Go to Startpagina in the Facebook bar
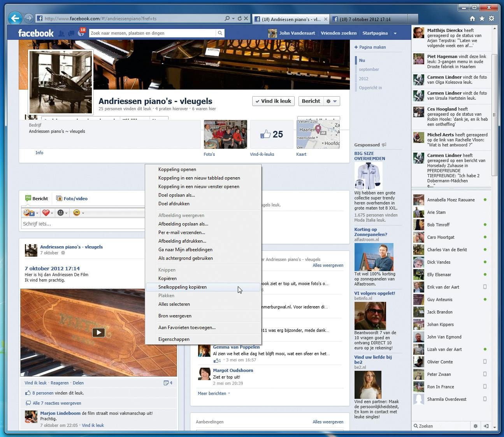504x437 pixels. pos(375,33)
